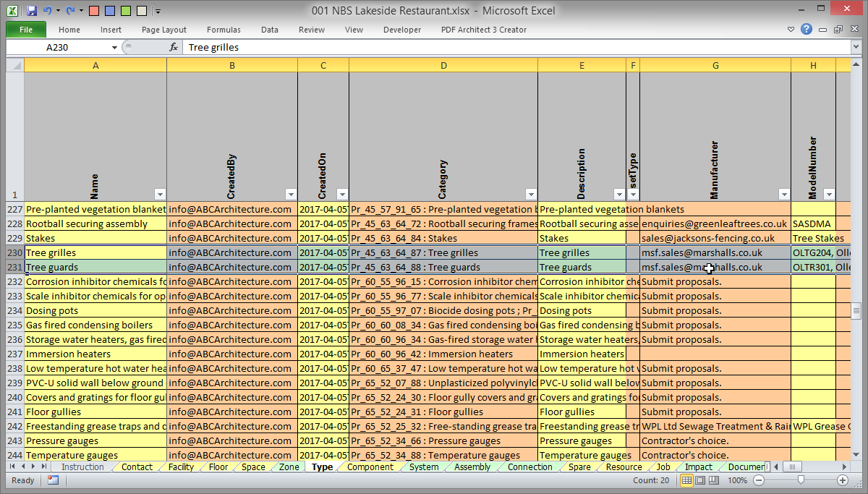The height and width of the screenshot is (494, 868).
Task: Open the Insert Function (fx) dialog
Action: click(x=173, y=47)
